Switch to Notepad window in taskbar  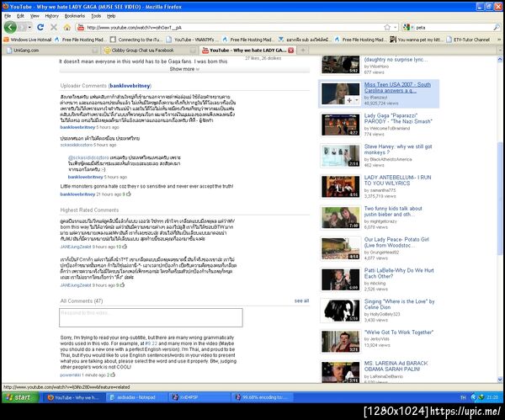(136, 397)
